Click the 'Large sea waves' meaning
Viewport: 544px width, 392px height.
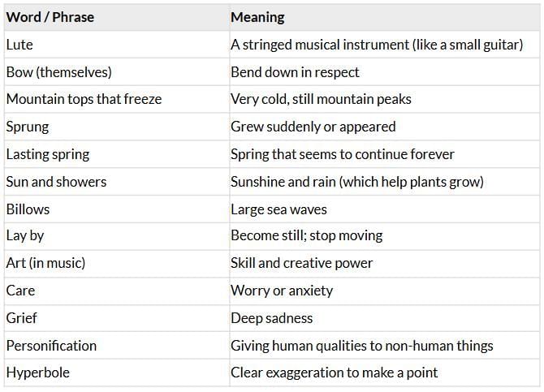coord(278,209)
